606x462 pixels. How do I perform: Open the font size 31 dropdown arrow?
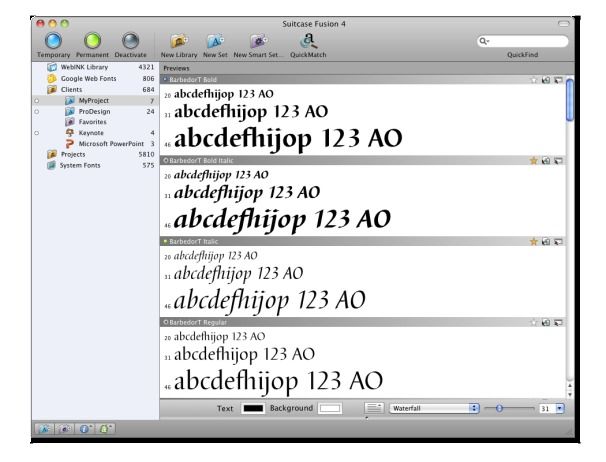click(x=560, y=408)
